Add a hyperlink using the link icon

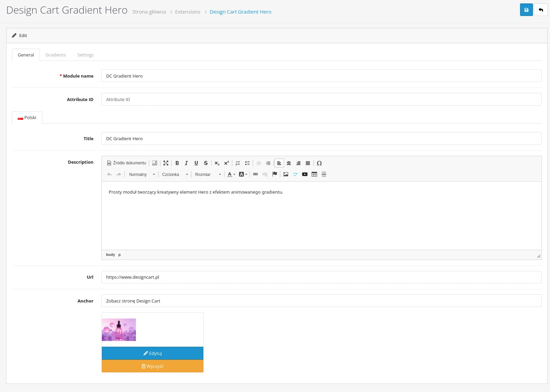click(x=255, y=174)
